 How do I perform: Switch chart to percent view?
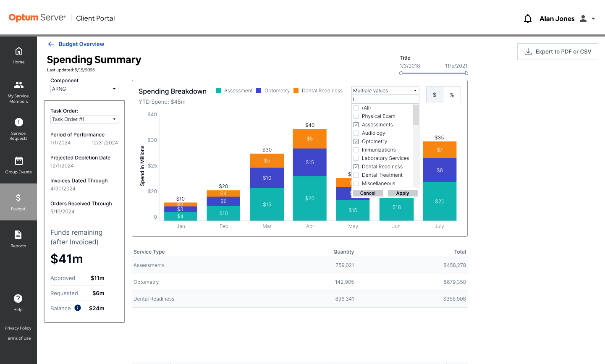pos(452,95)
